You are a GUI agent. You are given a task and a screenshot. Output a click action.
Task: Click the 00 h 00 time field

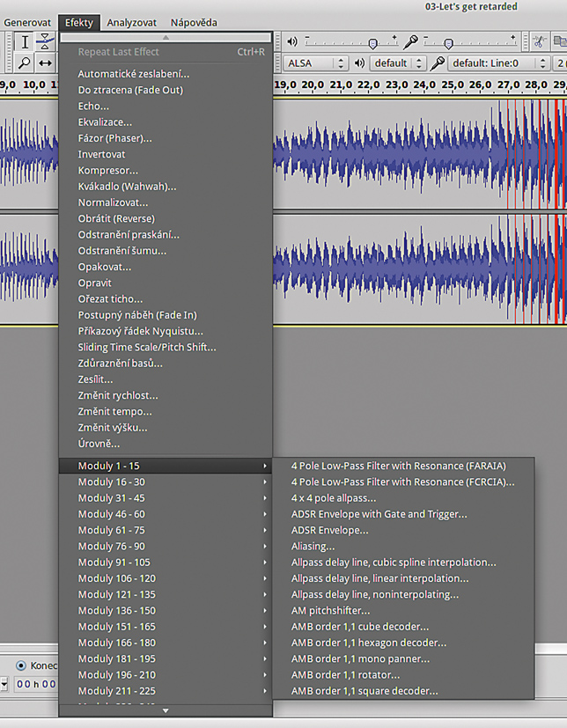click(35, 684)
